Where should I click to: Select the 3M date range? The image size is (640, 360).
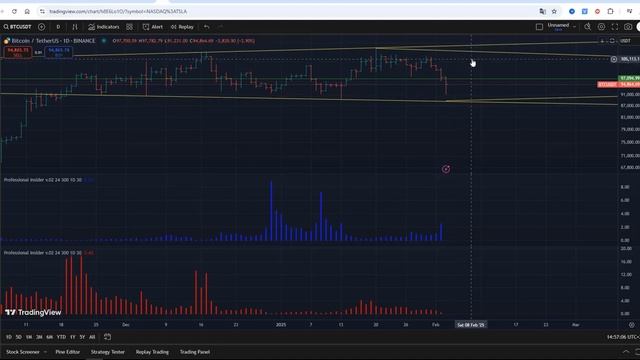pos(39,337)
